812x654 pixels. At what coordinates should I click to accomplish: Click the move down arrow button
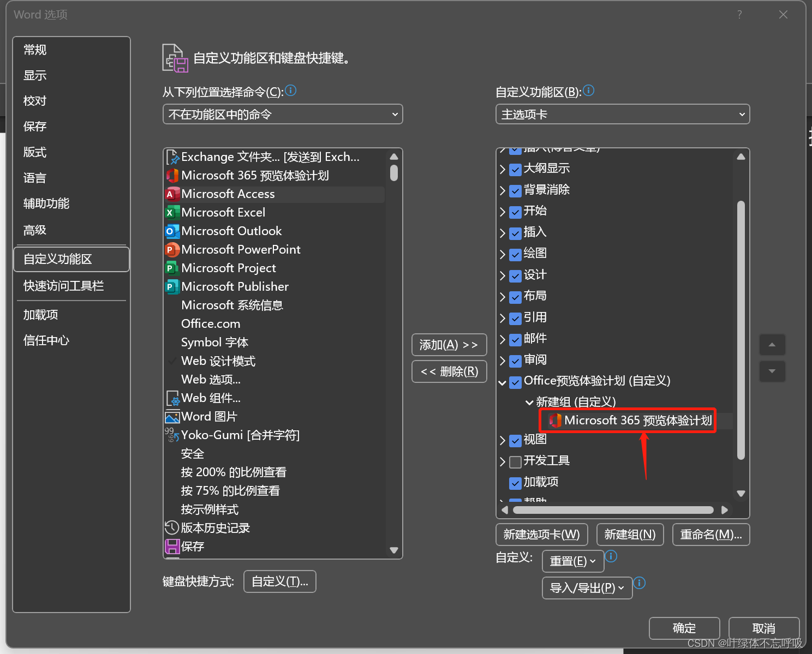tap(772, 371)
